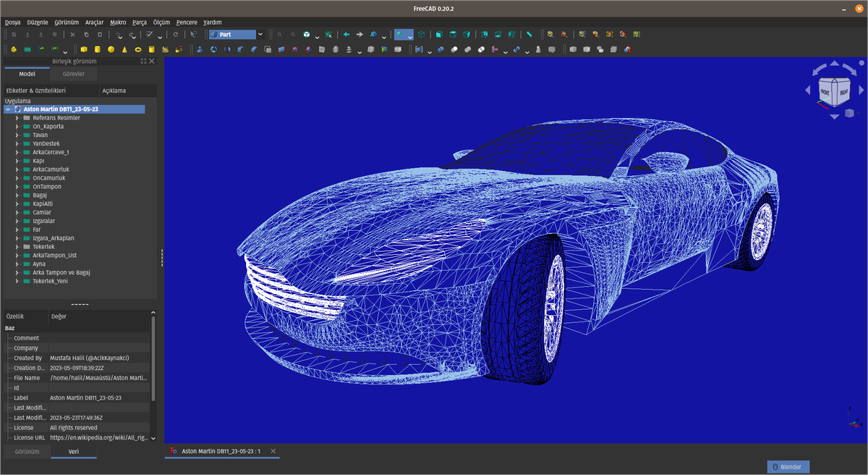Open the Araçlar menu
Viewport: 868px width, 475px height.
(95, 22)
